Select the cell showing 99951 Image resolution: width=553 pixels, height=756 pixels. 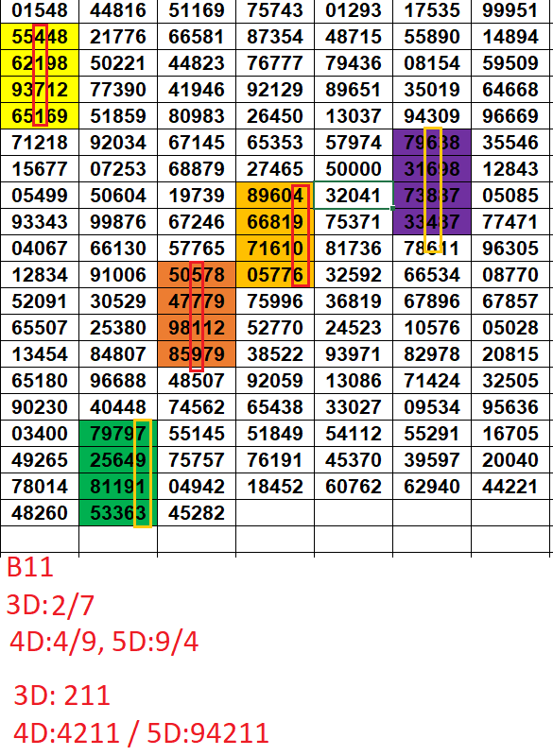[x=510, y=10]
